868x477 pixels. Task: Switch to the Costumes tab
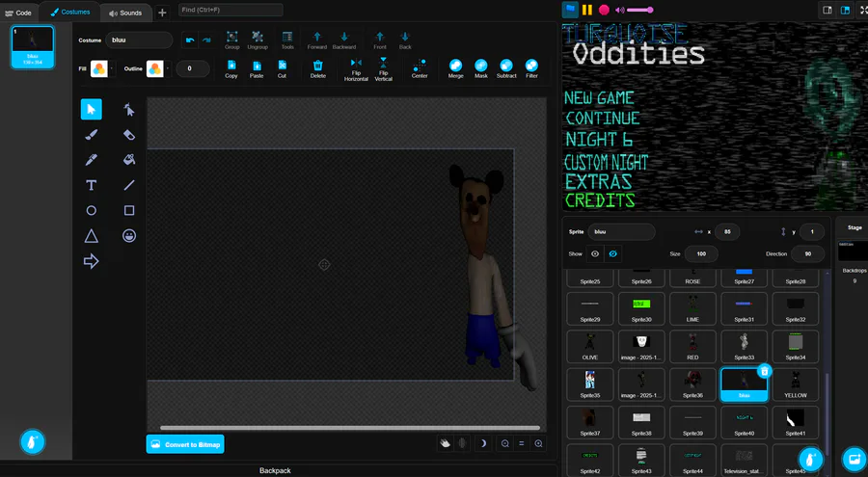coord(70,12)
